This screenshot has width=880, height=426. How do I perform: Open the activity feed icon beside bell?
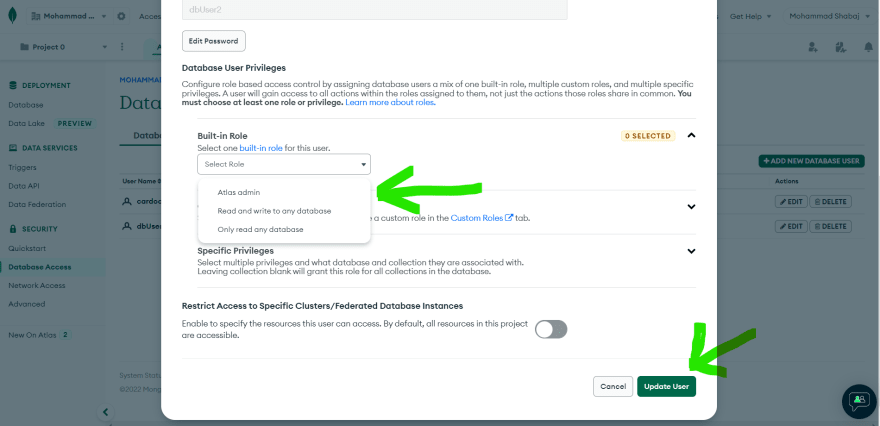click(x=840, y=47)
